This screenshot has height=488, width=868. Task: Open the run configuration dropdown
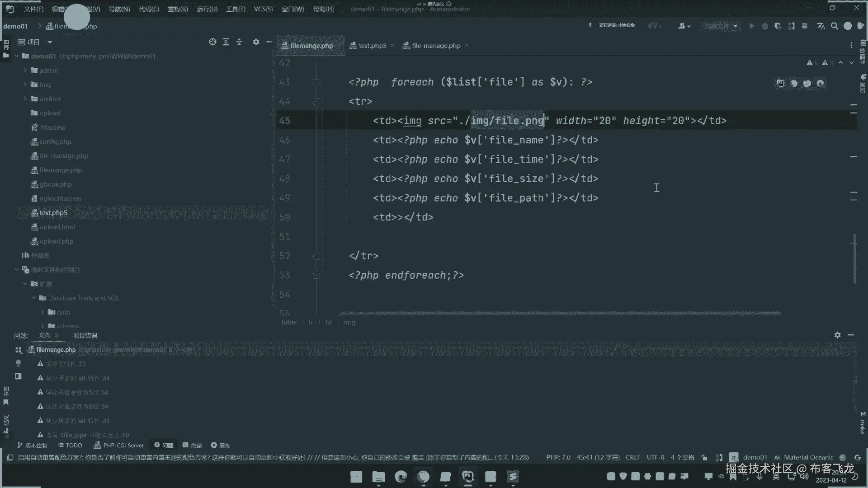[722, 26]
